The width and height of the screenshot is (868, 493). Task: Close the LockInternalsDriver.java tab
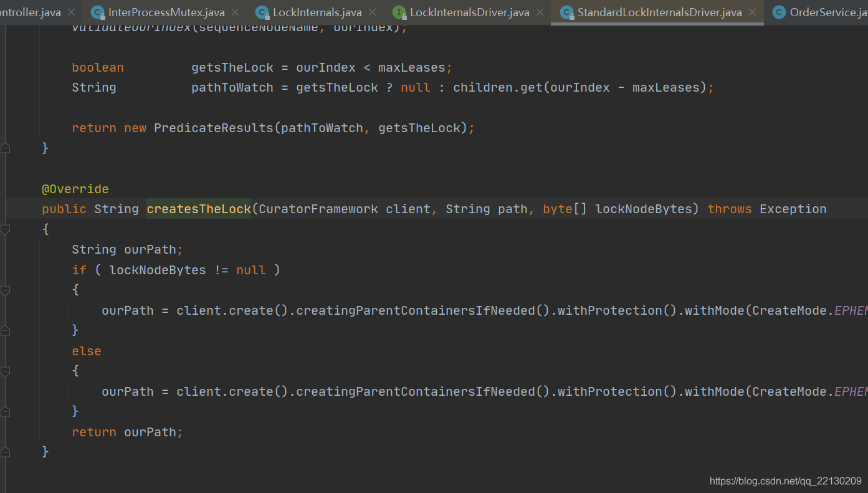pos(540,12)
